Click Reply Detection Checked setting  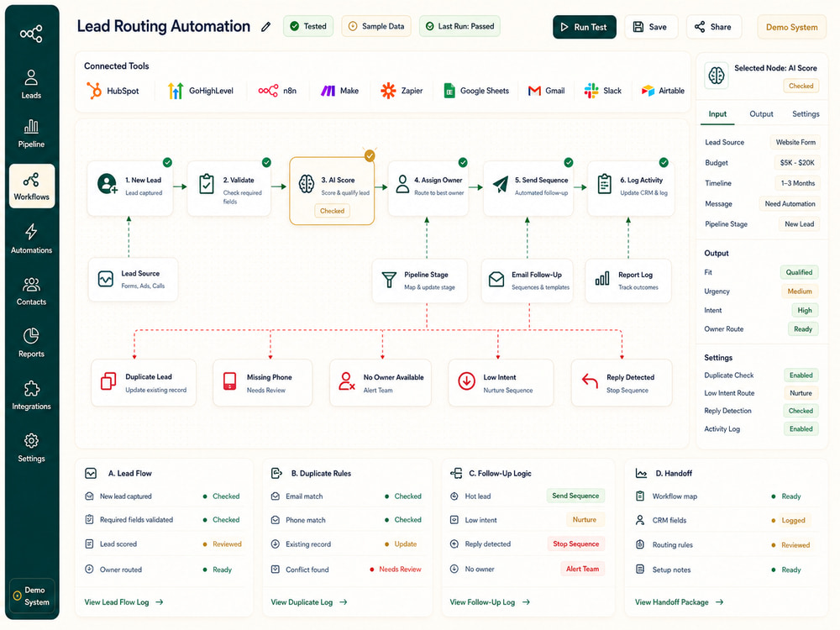point(801,411)
